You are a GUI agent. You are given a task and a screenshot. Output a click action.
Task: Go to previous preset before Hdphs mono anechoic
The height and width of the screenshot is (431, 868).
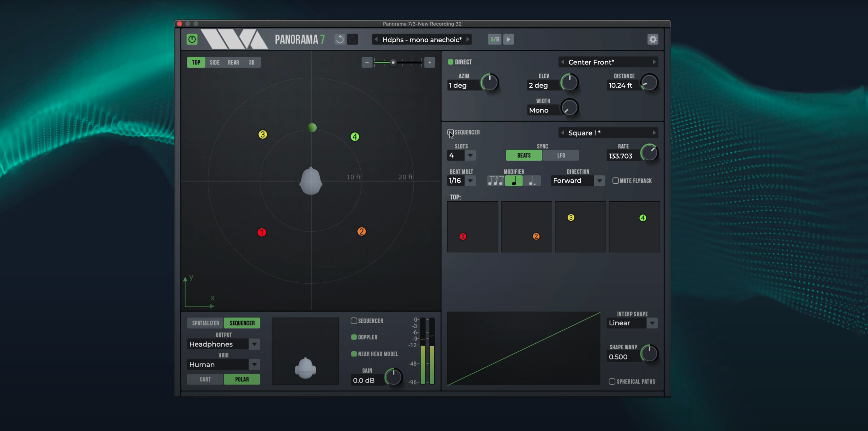376,39
